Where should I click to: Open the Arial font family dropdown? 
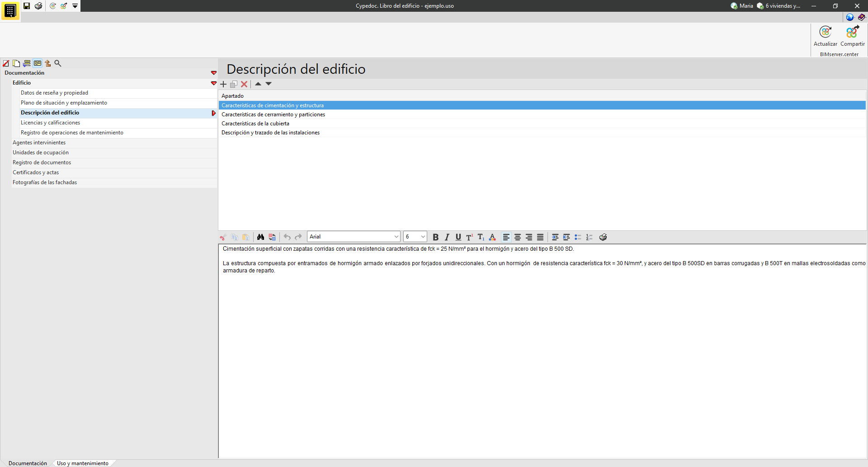[x=354, y=237]
